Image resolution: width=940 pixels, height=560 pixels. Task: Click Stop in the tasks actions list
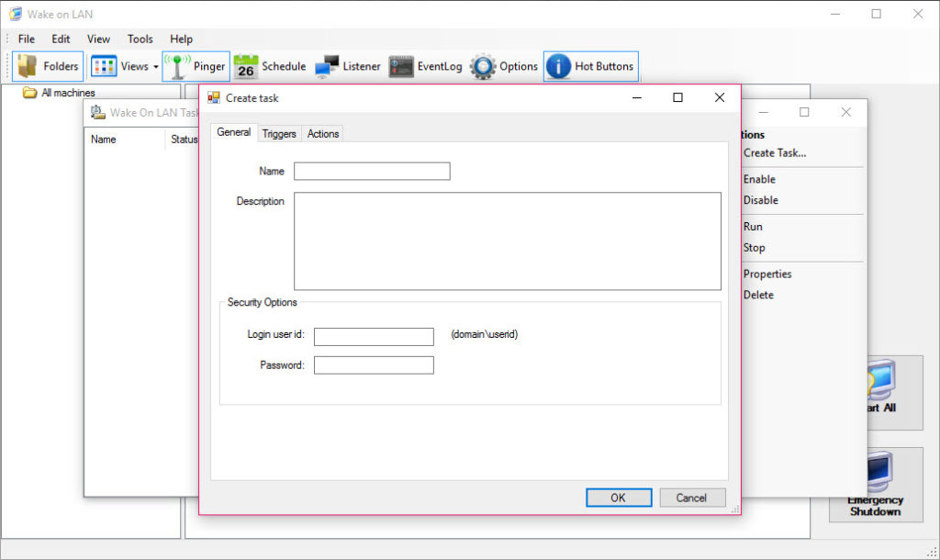coord(755,248)
